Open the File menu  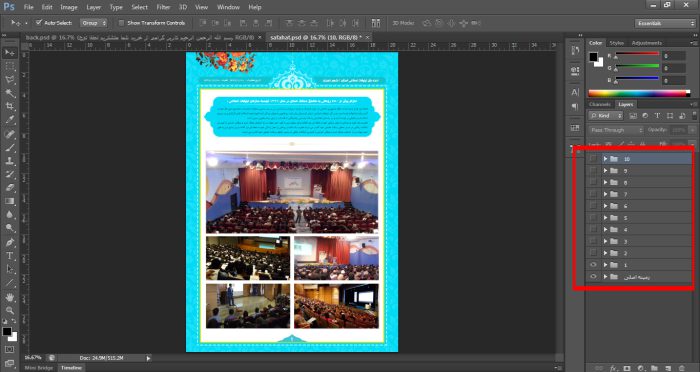tap(29, 7)
